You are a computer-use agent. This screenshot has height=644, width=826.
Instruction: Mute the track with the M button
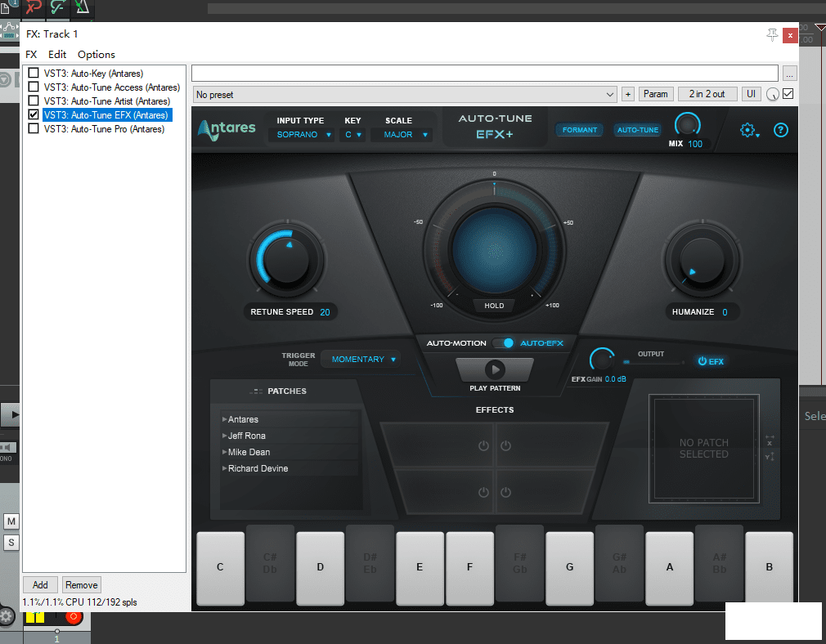[x=11, y=521]
